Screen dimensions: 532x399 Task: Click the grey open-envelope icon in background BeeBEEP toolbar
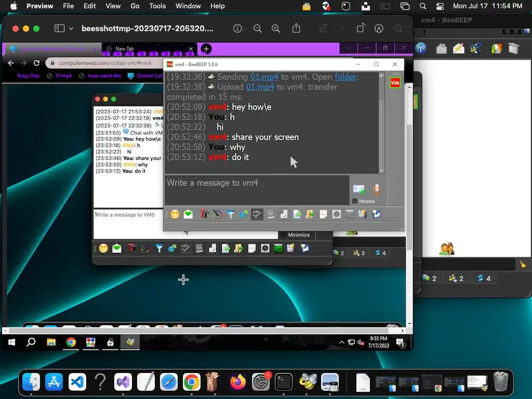(x=442, y=48)
